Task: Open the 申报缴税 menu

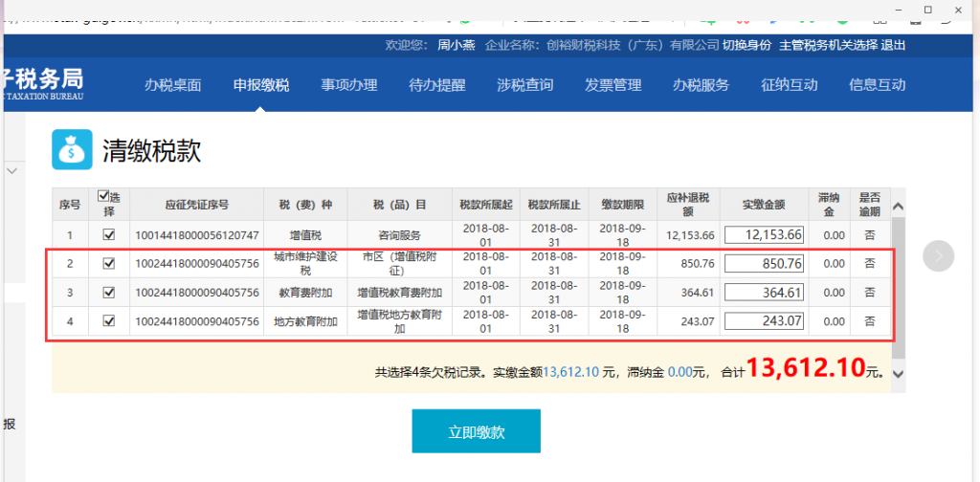Action: 260,85
